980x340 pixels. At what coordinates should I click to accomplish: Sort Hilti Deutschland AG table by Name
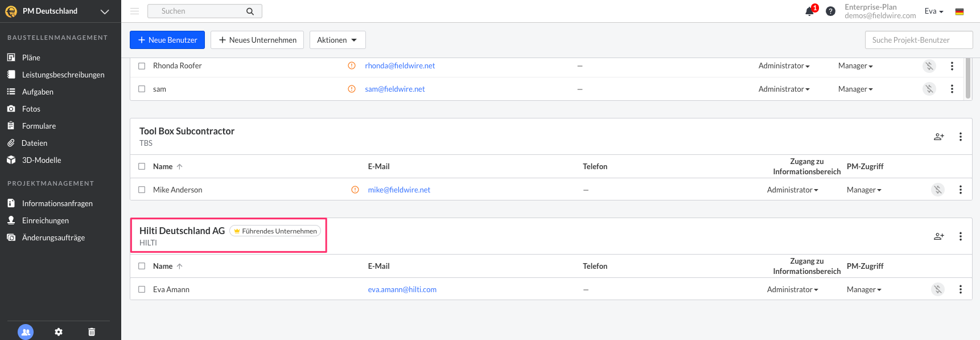[x=167, y=266]
